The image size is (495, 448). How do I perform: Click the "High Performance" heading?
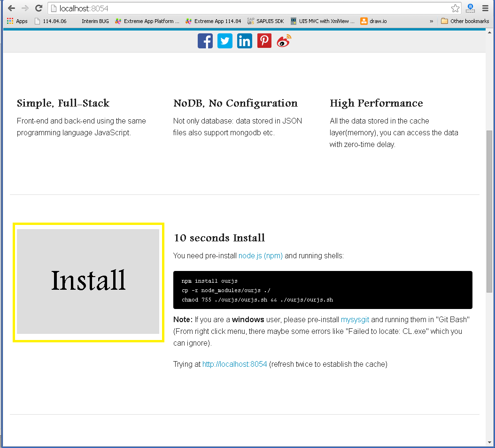376,103
